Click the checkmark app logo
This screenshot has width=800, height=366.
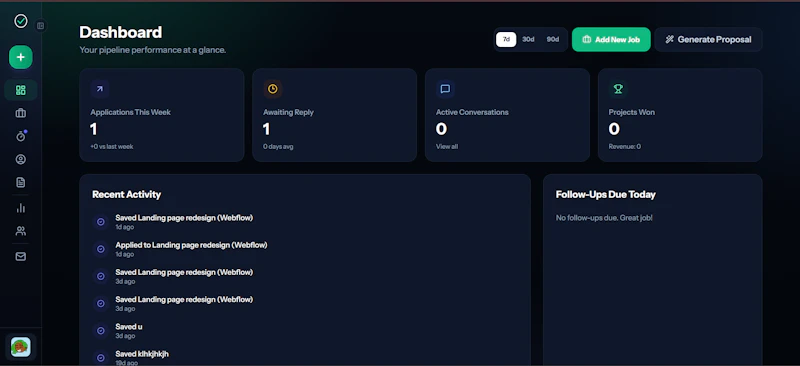click(20, 21)
